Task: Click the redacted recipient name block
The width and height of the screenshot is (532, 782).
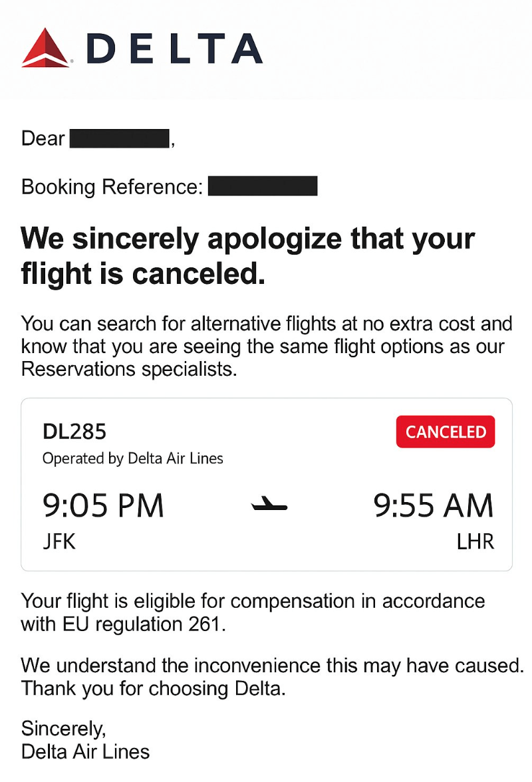Action: coord(120,139)
